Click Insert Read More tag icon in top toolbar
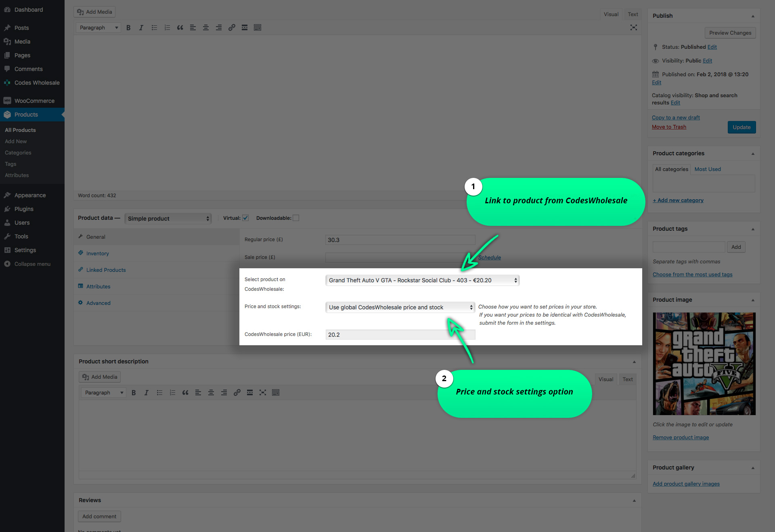This screenshot has height=532, width=775. point(245,28)
